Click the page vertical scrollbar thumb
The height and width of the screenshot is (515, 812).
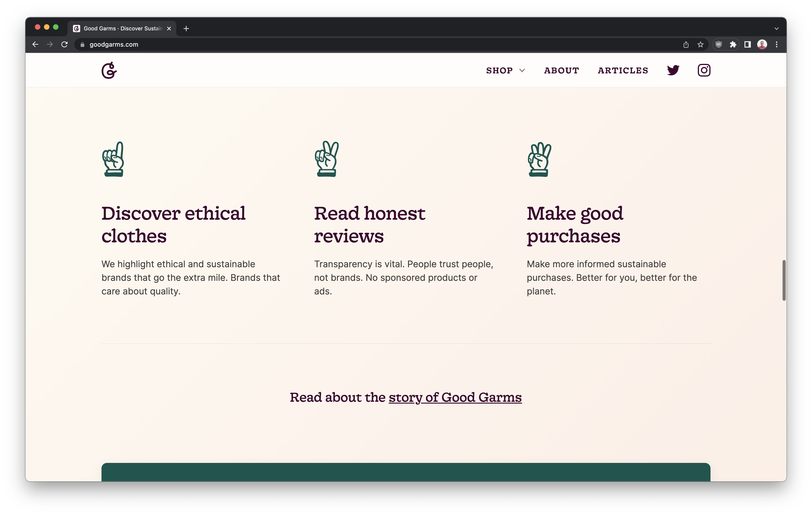click(784, 280)
